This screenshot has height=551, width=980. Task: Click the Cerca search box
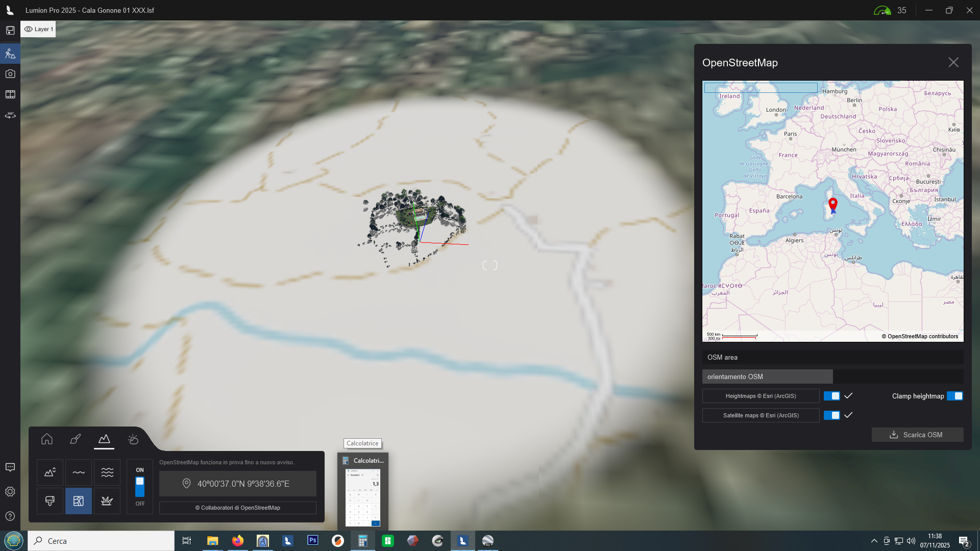(101, 541)
